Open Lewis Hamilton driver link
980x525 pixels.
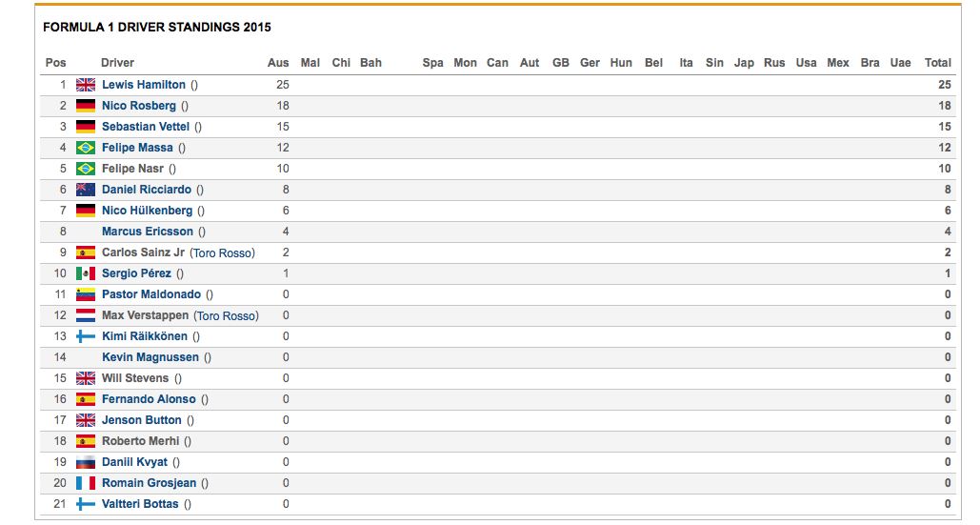click(x=144, y=85)
